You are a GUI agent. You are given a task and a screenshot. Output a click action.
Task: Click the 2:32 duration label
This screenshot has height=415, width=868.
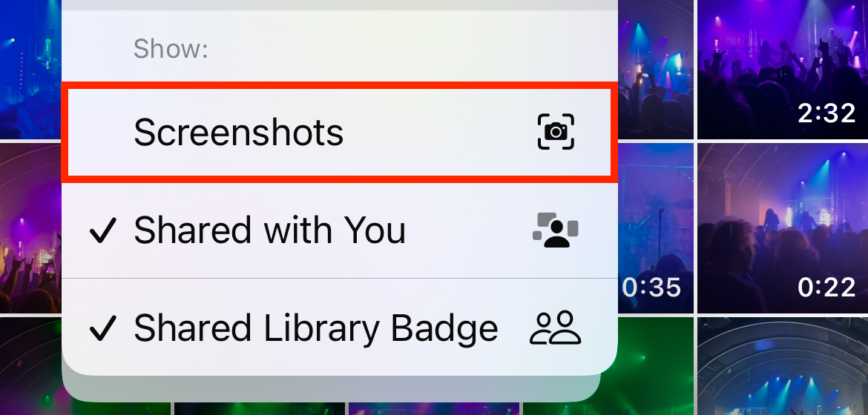pos(826,114)
